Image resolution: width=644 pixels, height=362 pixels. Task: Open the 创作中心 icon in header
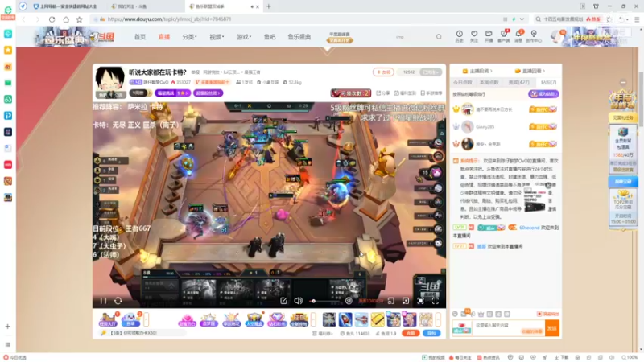[x=534, y=36]
